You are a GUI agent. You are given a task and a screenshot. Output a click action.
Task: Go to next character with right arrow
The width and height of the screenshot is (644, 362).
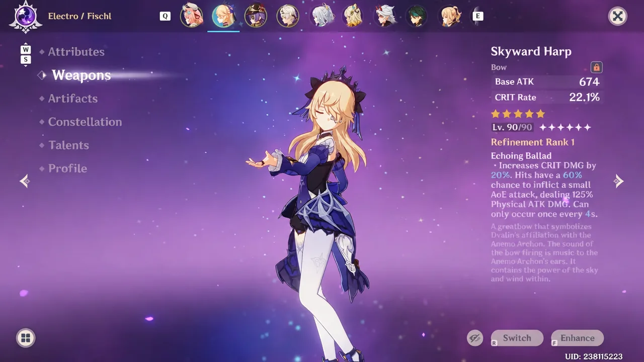tap(619, 181)
